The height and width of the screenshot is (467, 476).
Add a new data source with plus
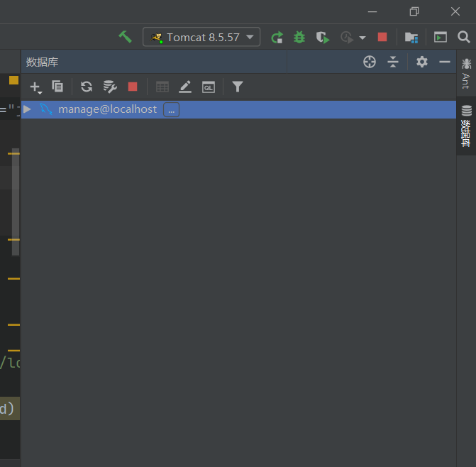pyautogui.click(x=35, y=87)
